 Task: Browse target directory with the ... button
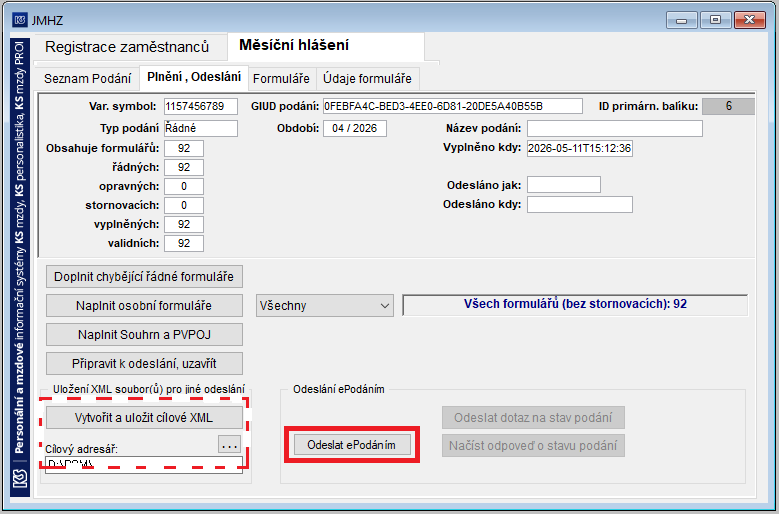pyautogui.click(x=230, y=444)
